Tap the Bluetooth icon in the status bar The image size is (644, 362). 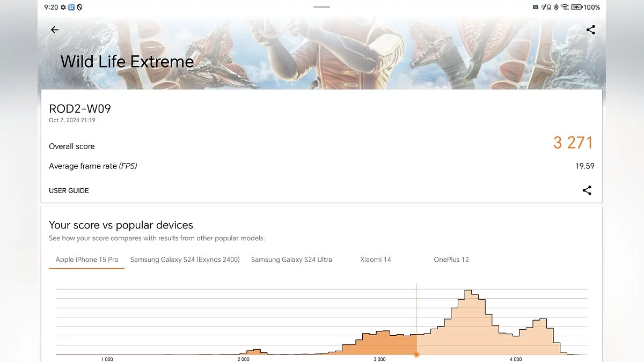[556, 8]
